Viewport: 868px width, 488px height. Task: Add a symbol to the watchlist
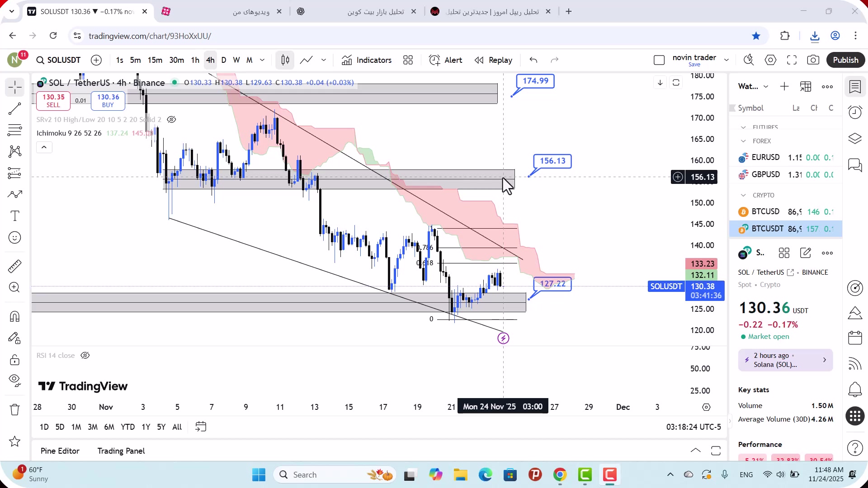pos(784,87)
